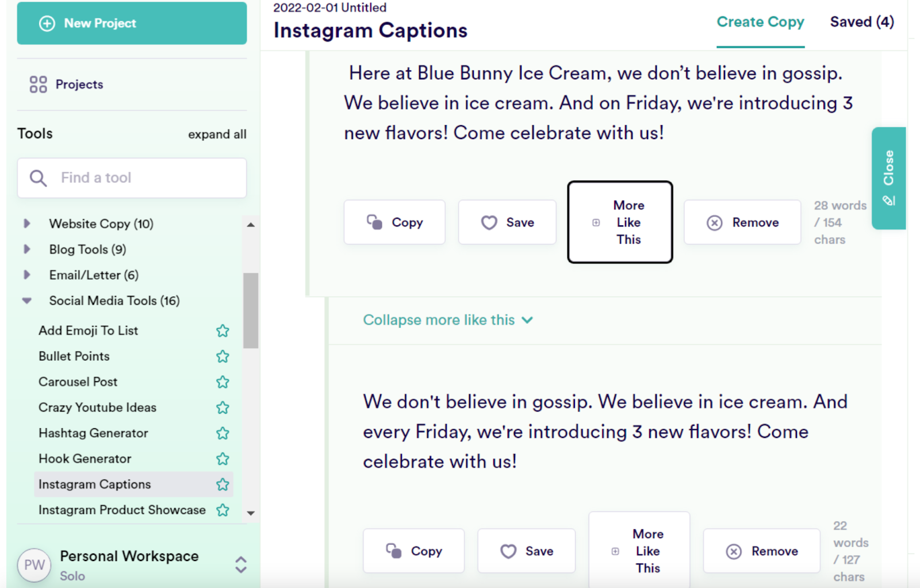Switch to the Saved (4) tab
Screen dimensions: 920x588
861,22
